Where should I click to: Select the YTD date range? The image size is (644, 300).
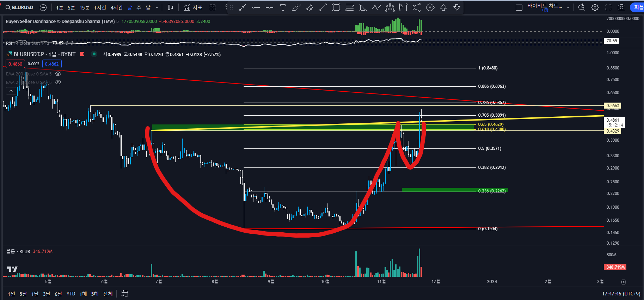click(71, 294)
